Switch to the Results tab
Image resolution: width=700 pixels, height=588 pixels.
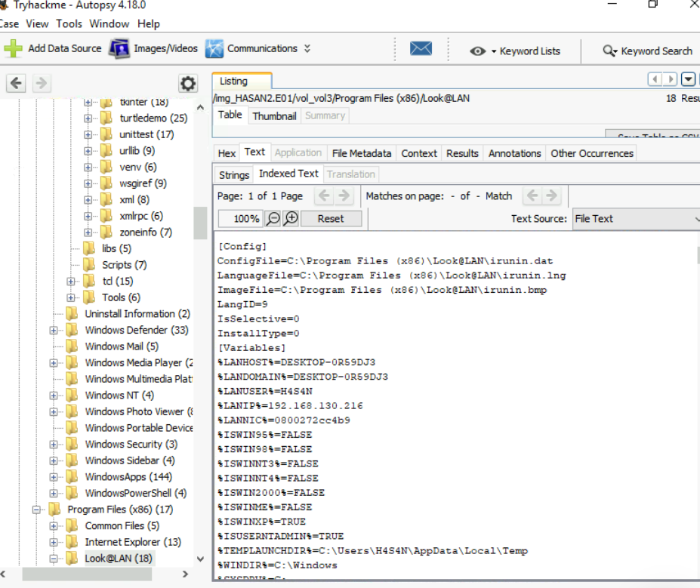(x=462, y=153)
